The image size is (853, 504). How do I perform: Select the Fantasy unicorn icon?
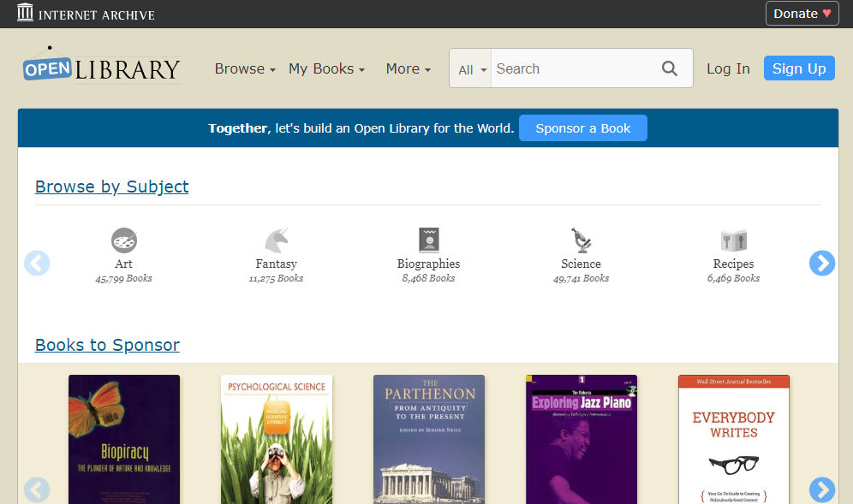point(277,240)
